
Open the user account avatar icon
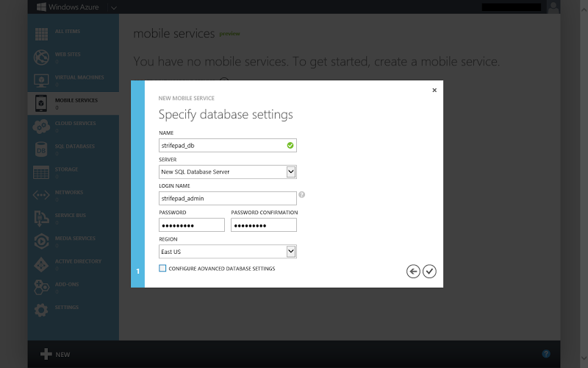tap(553, 7)
